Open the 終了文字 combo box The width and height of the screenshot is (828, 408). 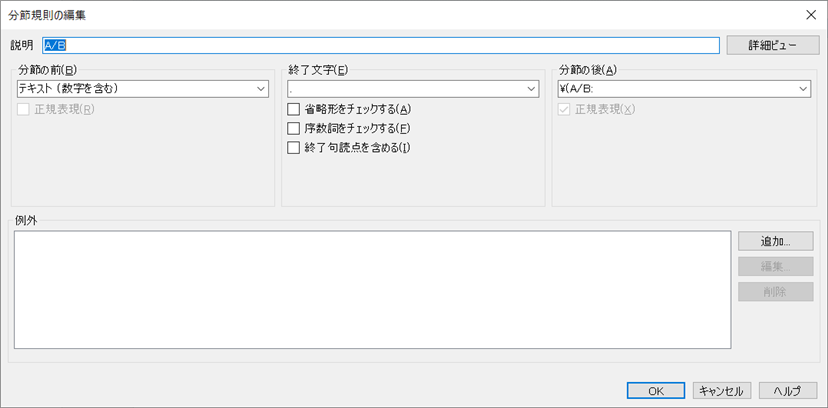click(x=413, y=89)
